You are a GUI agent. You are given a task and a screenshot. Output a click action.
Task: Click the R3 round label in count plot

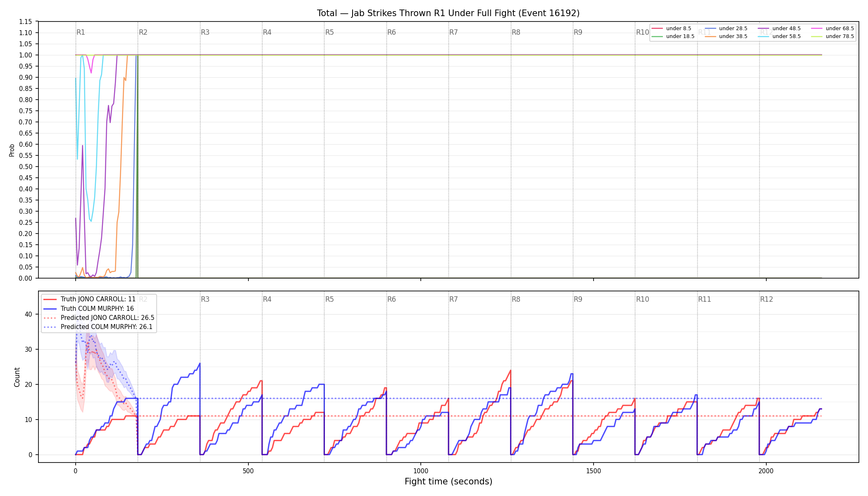(x=205, y=299)
